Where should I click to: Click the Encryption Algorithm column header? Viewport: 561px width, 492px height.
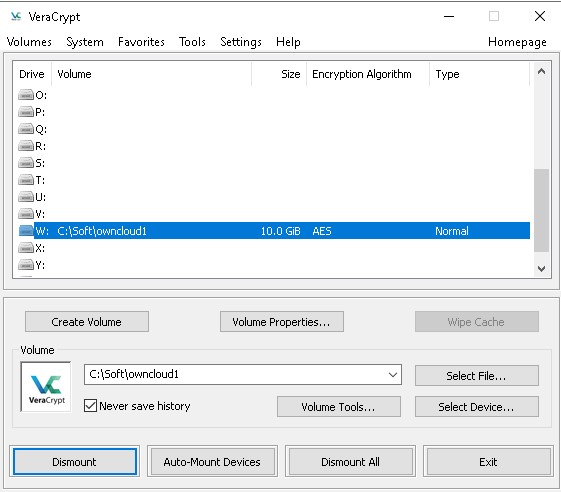(368, 74)
